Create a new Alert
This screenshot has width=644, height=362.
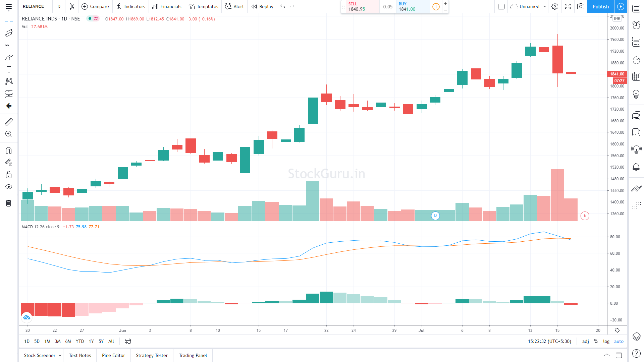point(234,6)
